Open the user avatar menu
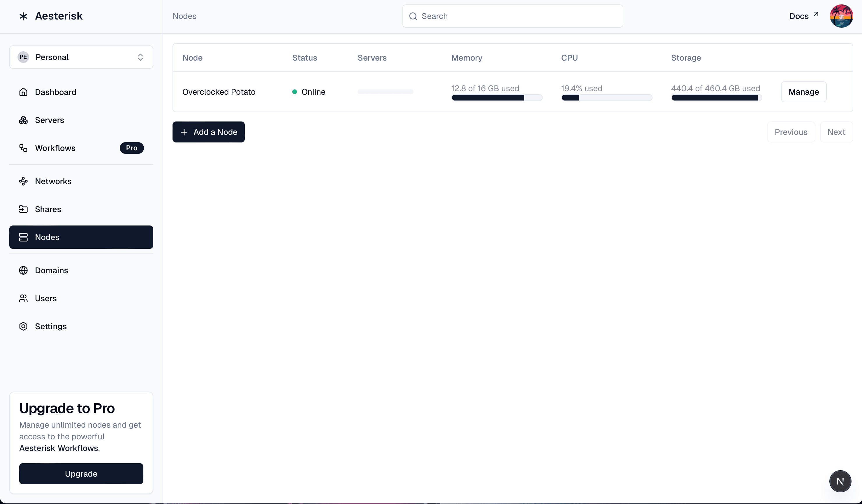Viewport: 862px width, 504px height. point(841,16)
